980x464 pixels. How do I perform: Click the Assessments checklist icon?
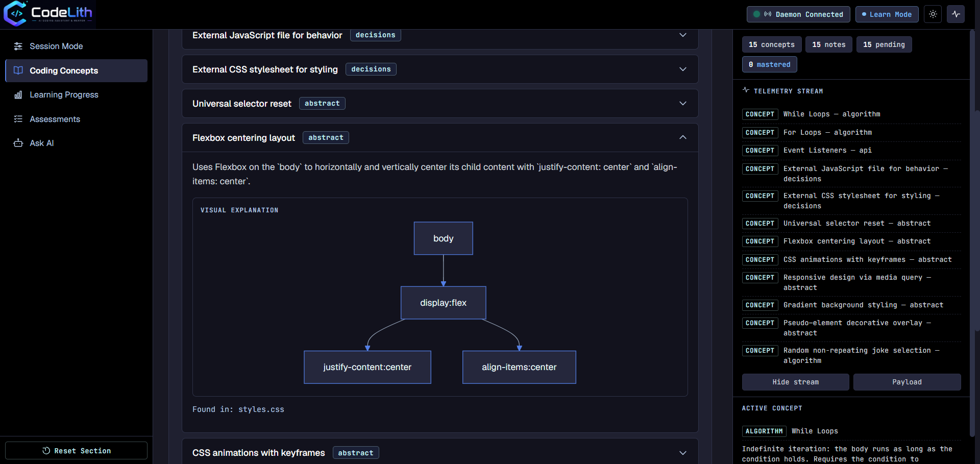click(18, 119)
